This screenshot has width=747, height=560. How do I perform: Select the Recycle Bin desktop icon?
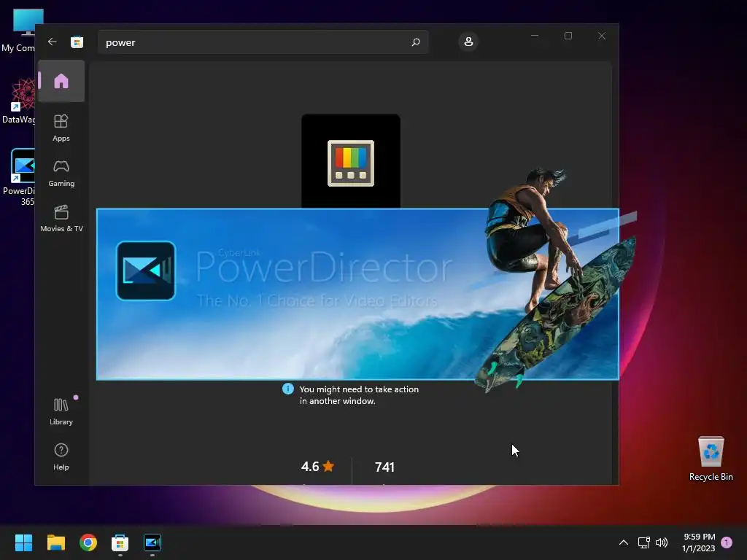(x=711, y=459)
